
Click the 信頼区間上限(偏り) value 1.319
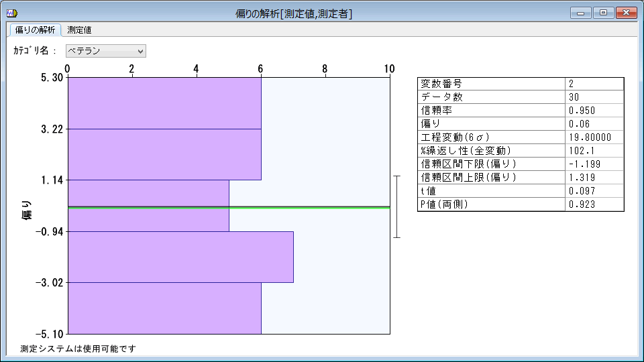(582, 178)
